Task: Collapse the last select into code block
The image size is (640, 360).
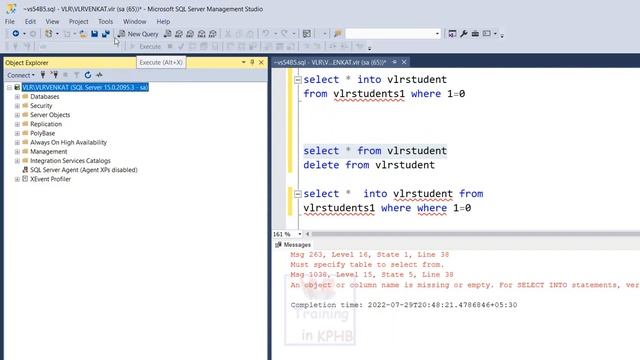Action: click(298, 194)
